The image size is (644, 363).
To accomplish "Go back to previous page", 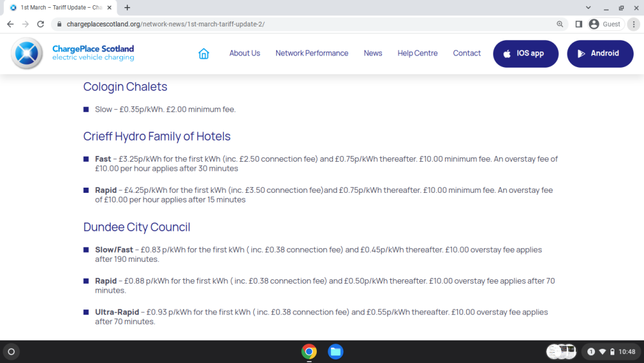I will [x=10, y=25].
